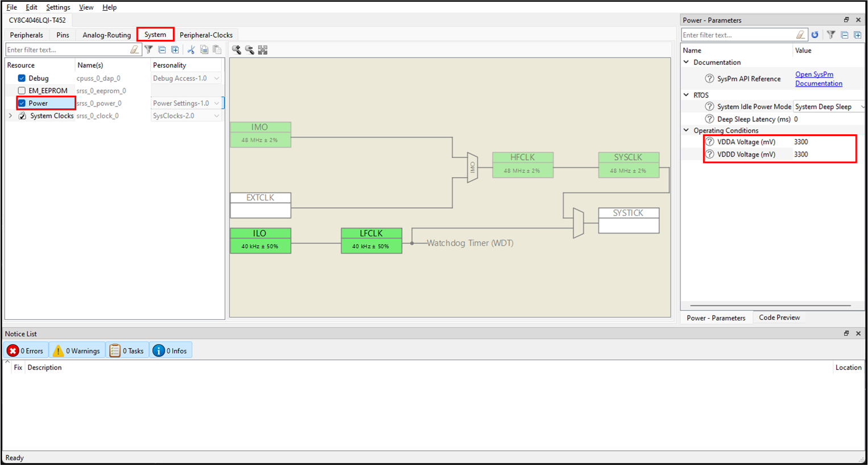This screenshot has height=465, width=868.
Task: Click the LFCLK clock block
Action: click(371, 241)
